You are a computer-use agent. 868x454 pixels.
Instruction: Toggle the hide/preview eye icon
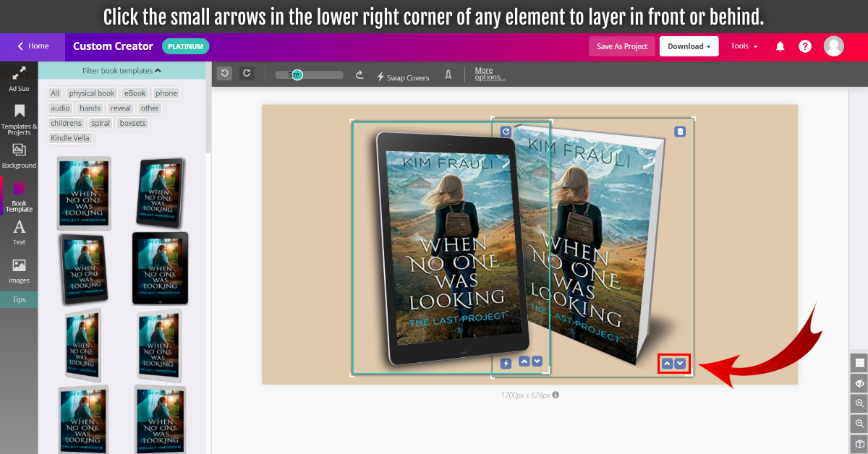coord(859,383)
